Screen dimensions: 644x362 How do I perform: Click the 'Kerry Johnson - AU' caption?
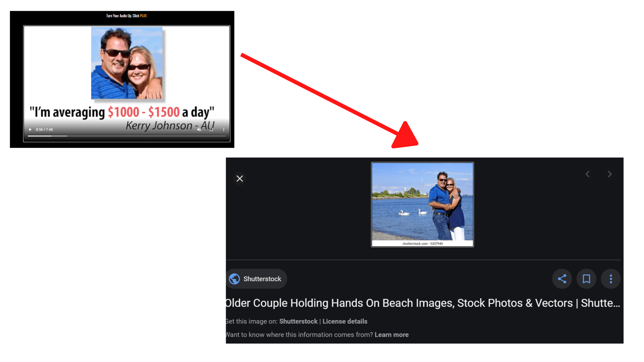tap(170, 126)
